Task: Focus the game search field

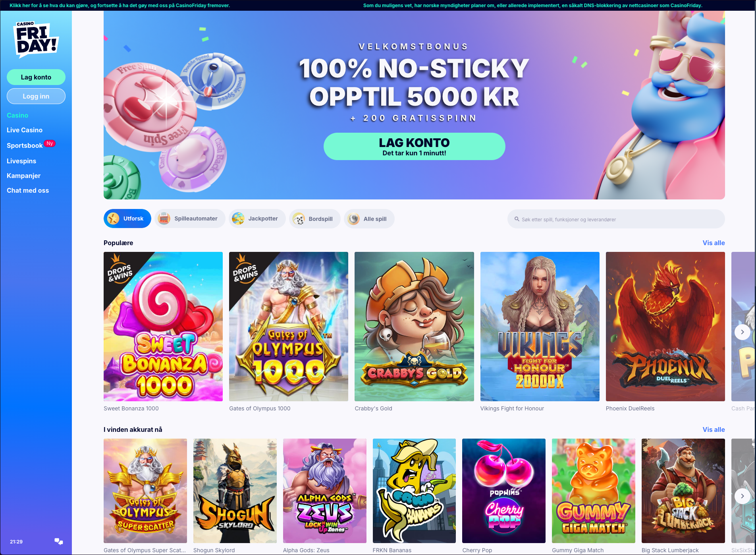Action: [x=616, y=219]
